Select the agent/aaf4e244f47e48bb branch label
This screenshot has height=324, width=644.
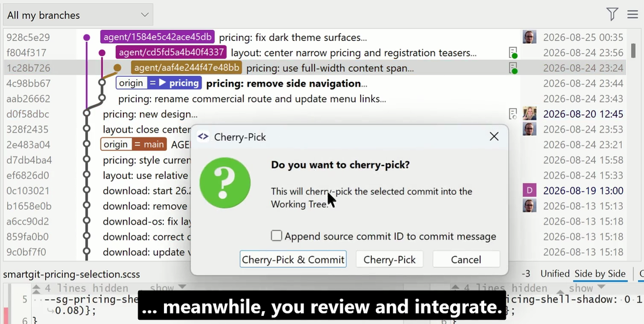(186, 68)
